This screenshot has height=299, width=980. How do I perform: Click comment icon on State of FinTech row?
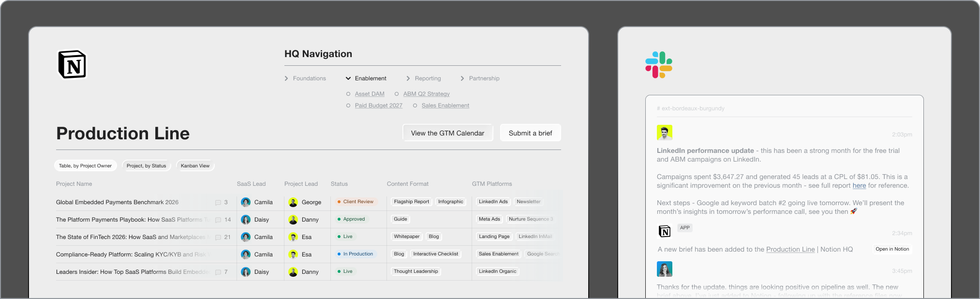coord(218,237)
